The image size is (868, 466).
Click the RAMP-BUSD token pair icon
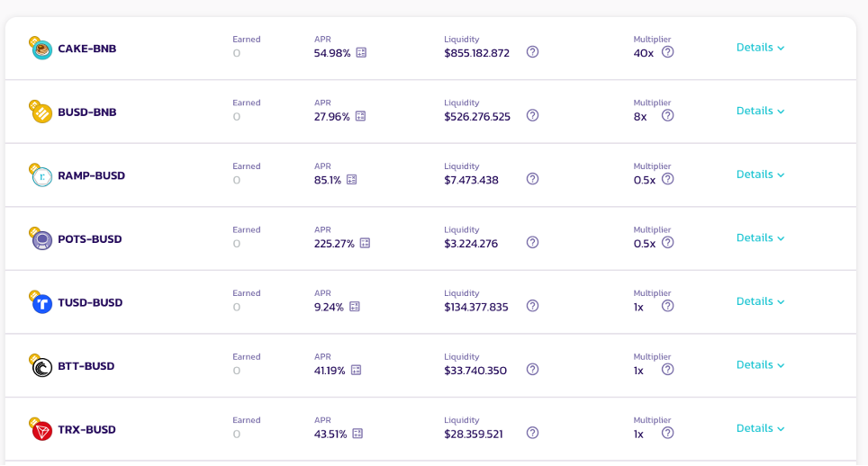coord(41,175)
